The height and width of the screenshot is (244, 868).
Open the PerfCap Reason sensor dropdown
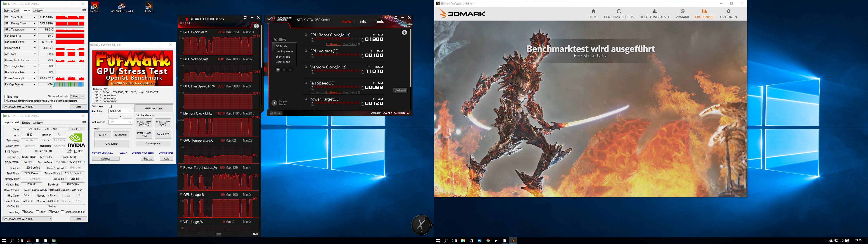[34, 84]
